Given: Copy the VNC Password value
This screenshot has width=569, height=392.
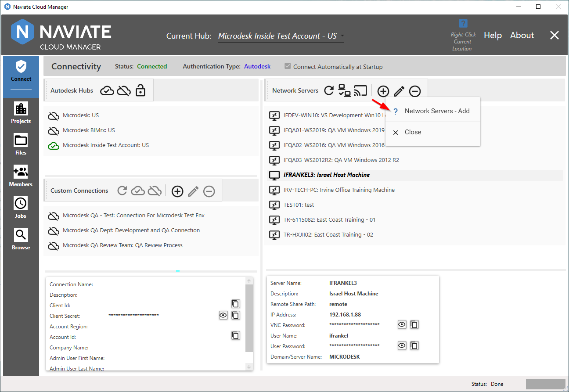Looking at the screenshot, I should pyautogui.click(x=414, y=324).
